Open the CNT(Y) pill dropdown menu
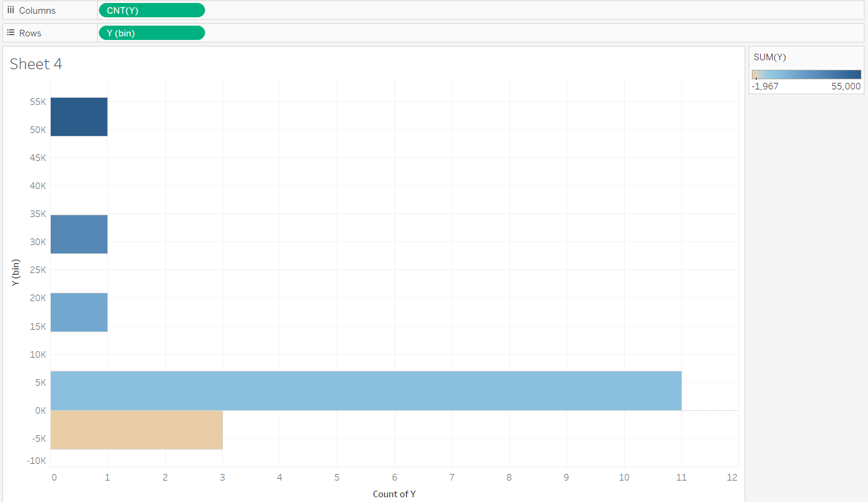This screenshot has height=502, width=868. pyautogui.click(x=200, y=10)
